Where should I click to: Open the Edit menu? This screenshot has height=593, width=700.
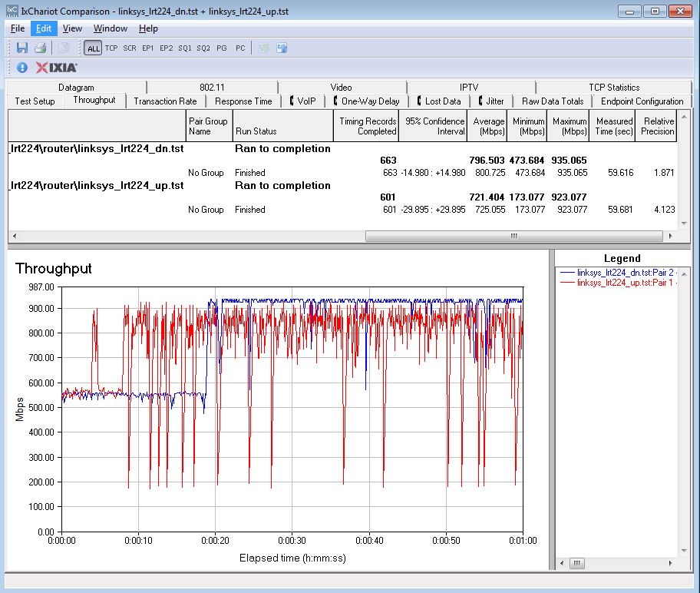tap(43, 28)
